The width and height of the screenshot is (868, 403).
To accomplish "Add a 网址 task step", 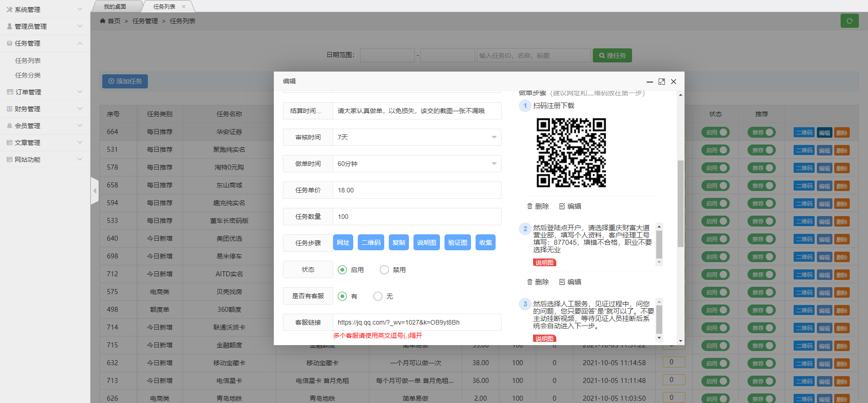I will (x=343, y=243).
